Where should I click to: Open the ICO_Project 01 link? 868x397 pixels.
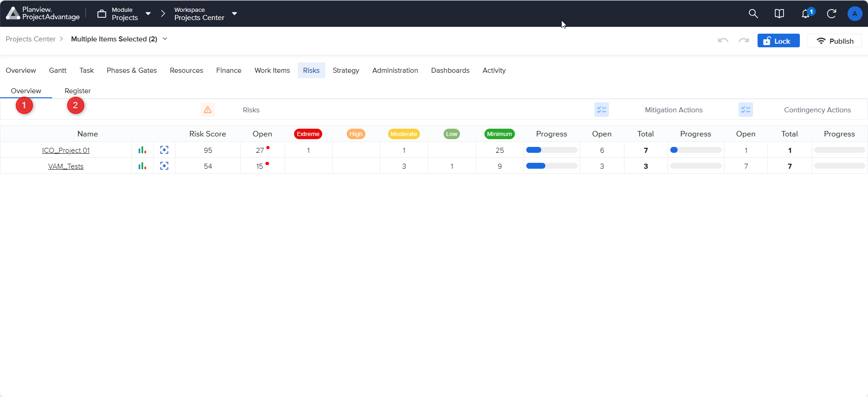pyautogui.click(x=66, y=151)
